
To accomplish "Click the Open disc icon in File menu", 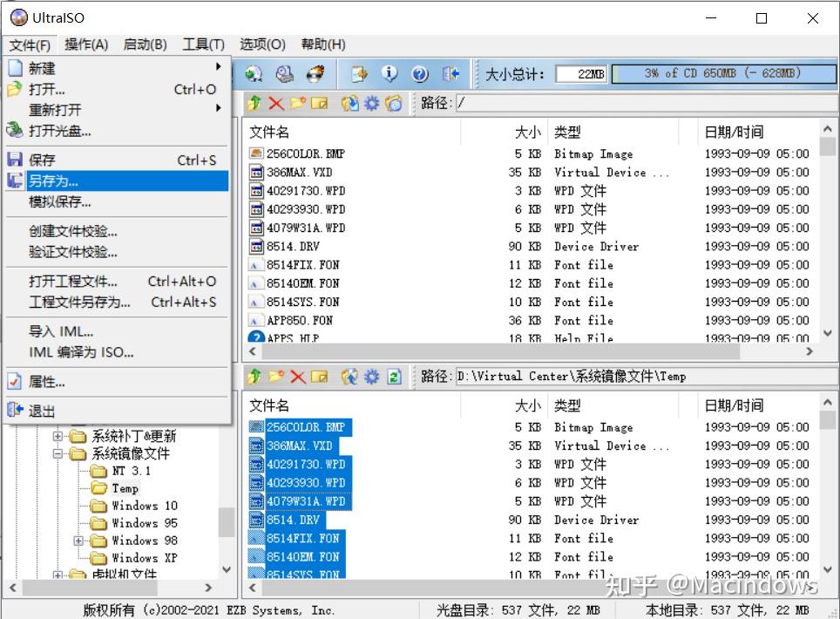I will (15, 130).
